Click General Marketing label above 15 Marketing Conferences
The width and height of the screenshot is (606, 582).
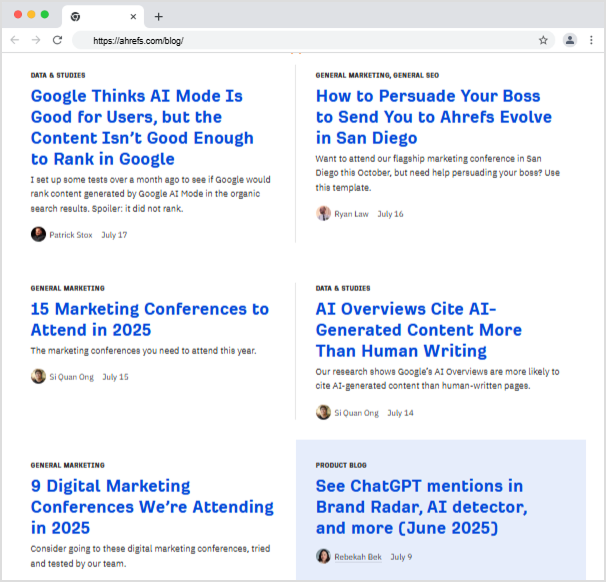tap(68, 288)
